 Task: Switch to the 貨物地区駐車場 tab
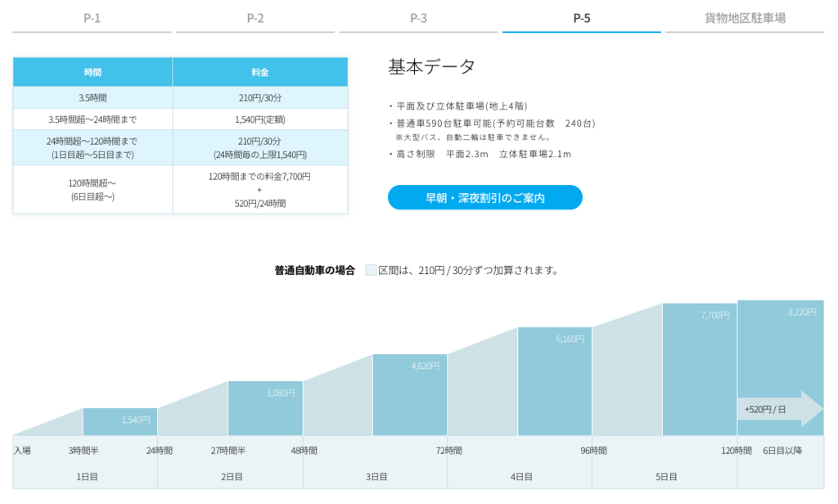coord(744,16)
